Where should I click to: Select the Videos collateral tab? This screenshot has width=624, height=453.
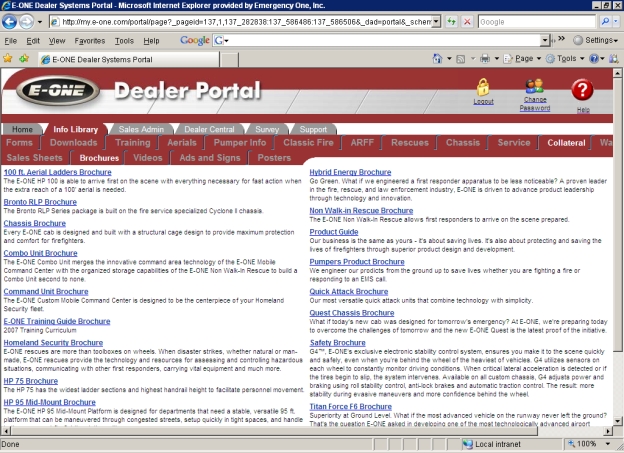tap(148, 158)
